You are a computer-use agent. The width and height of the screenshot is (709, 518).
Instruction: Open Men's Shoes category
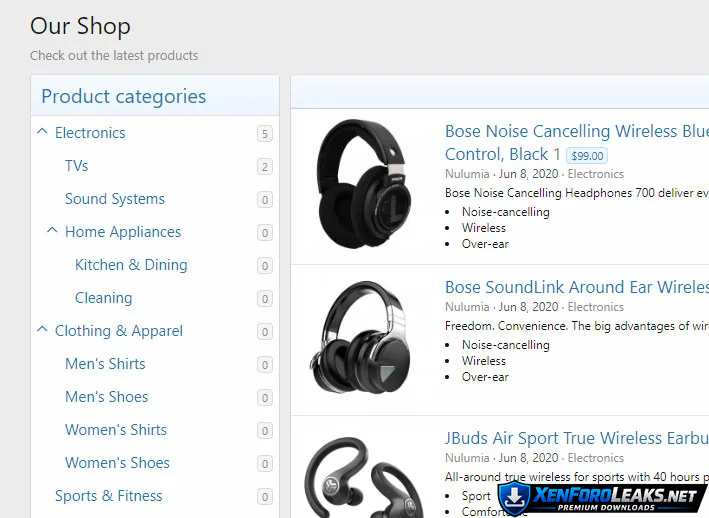point(107,397)
